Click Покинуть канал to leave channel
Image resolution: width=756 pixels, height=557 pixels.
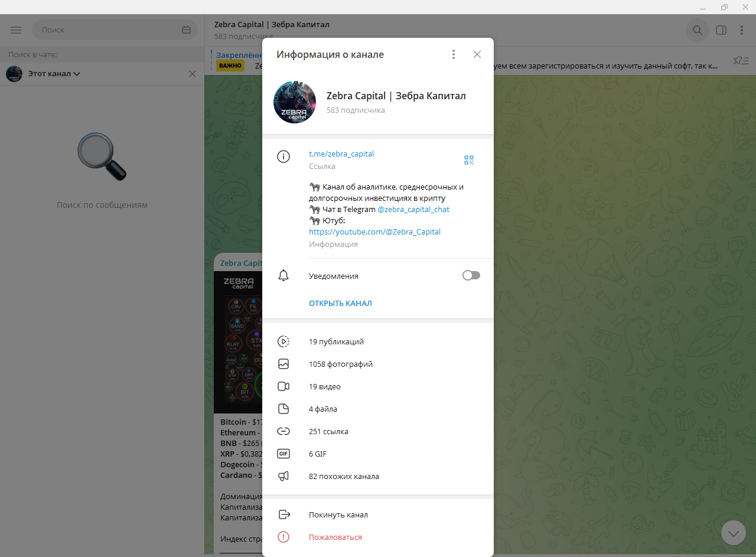378,514
